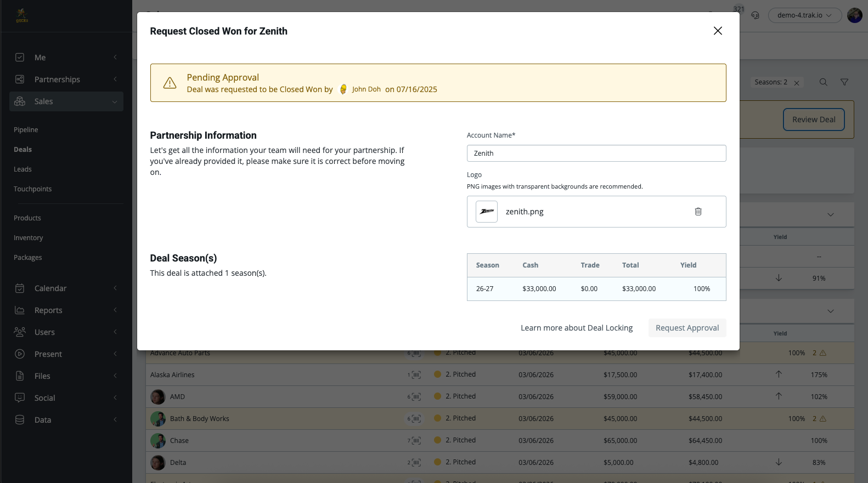Click the barcode icon in AMD row

416,397
